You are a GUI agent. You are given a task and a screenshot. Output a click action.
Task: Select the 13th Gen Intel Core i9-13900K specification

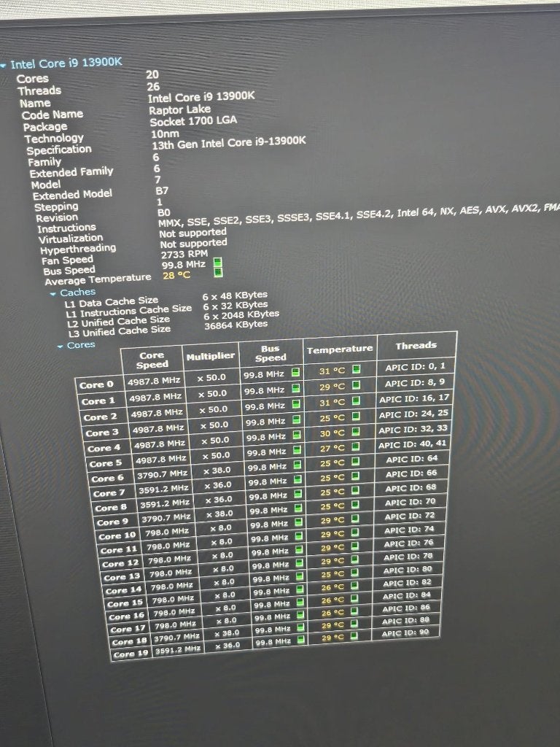229,142
